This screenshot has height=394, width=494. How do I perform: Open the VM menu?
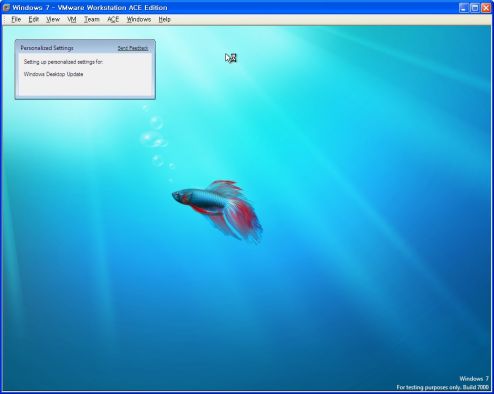[x=72, y=19]
